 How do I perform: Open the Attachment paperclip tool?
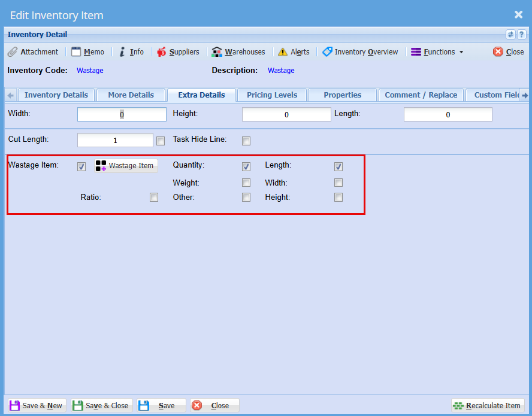pos(33,52)
